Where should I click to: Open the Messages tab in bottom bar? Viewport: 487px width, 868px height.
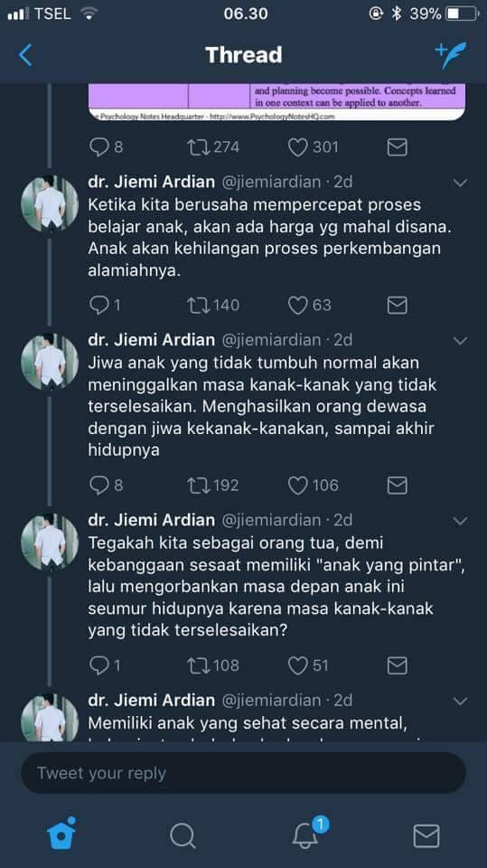click(426, 835)
